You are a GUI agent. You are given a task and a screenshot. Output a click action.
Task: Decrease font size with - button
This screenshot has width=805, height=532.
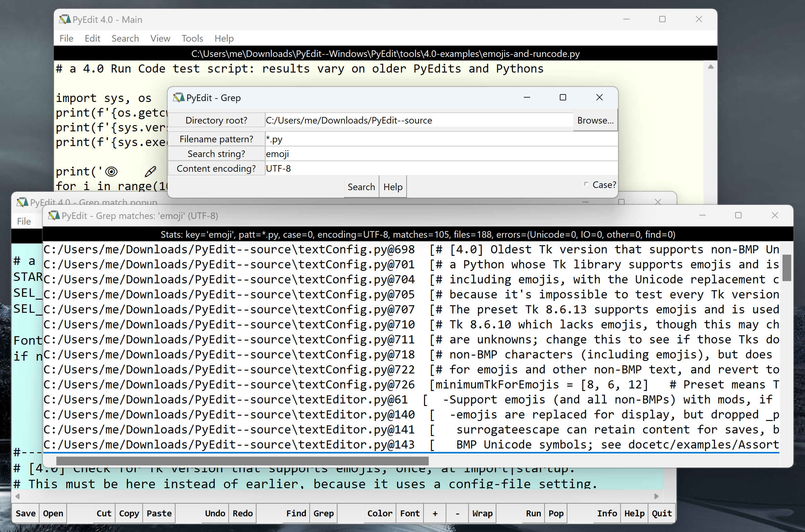coord(457,513)
